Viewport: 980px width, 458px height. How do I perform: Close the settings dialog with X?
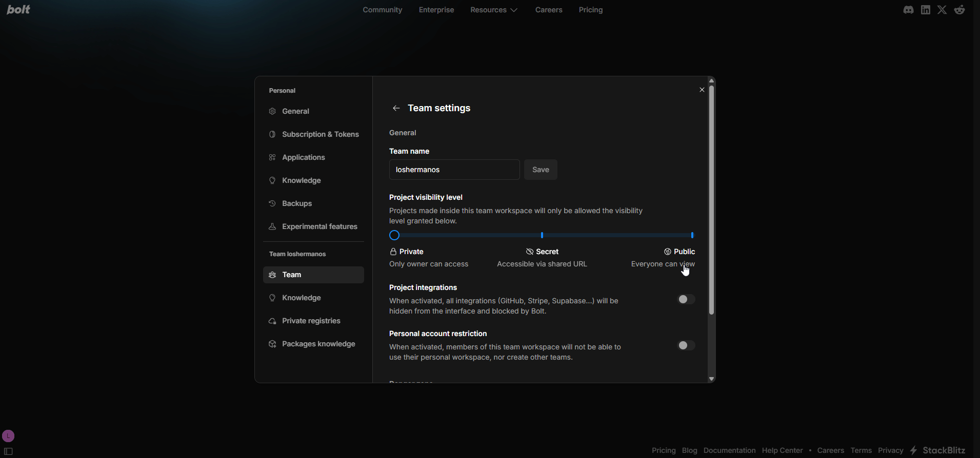[x=702, y=90]
